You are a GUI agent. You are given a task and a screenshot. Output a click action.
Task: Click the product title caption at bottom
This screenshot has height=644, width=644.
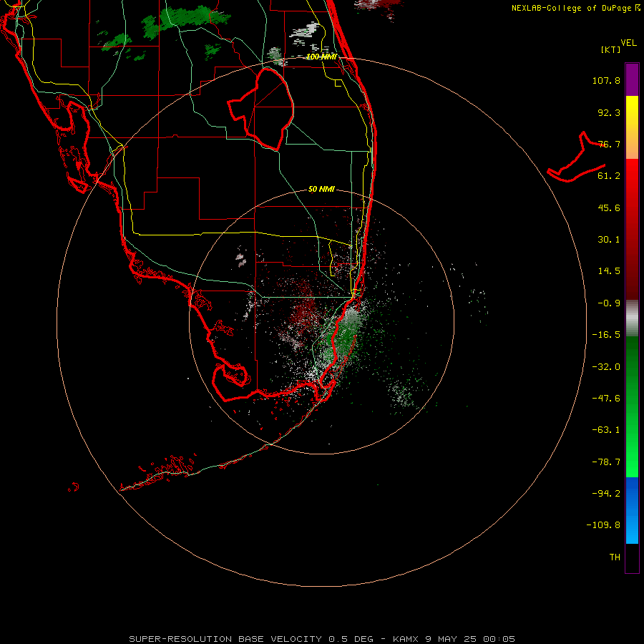(322, 639)
